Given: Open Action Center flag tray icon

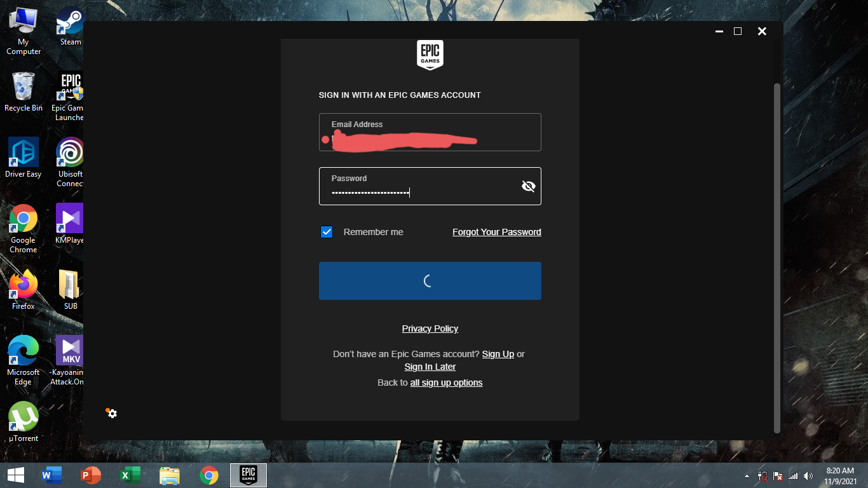Looking at the screenshot, I should (x=778, y=476).
